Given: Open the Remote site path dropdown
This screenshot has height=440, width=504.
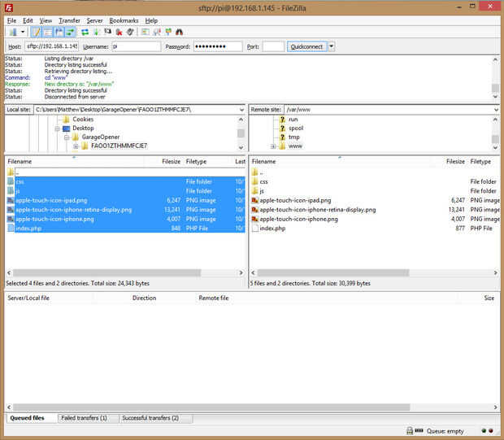Looking at the screenshot, I should (496, 110).
